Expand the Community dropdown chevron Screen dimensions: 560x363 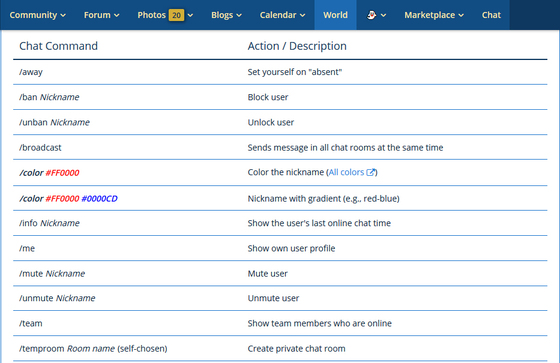pos(63,15)
